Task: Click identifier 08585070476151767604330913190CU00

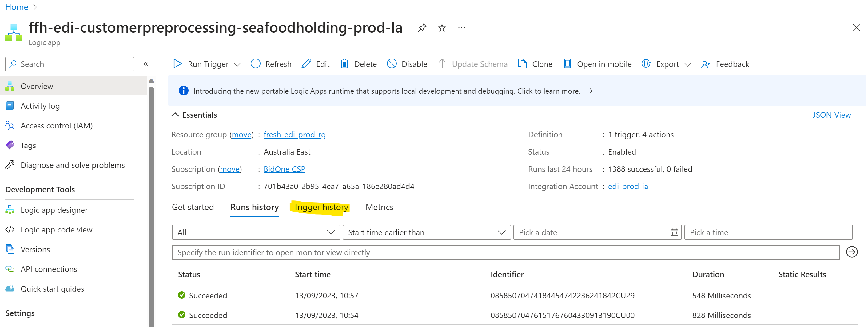Action: point(562,315)
